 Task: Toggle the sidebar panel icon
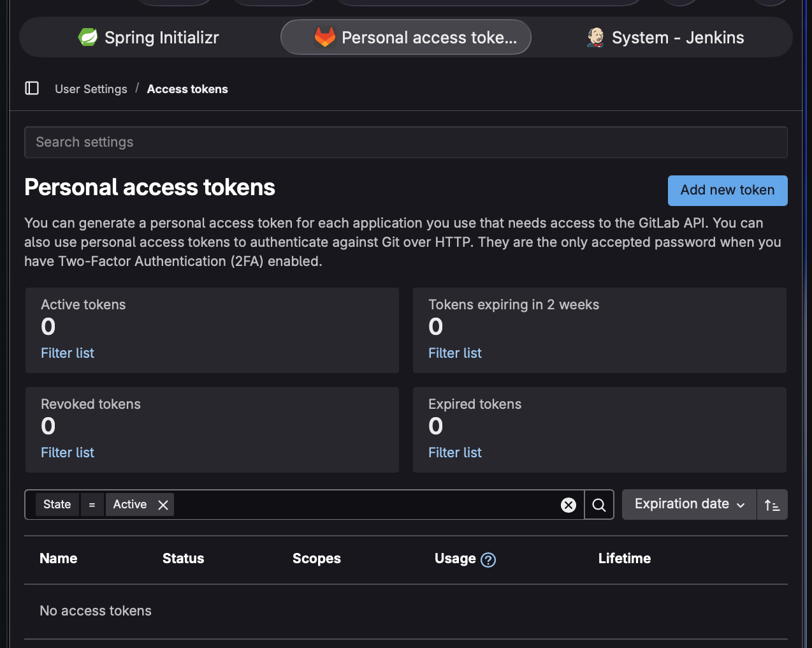32,88
